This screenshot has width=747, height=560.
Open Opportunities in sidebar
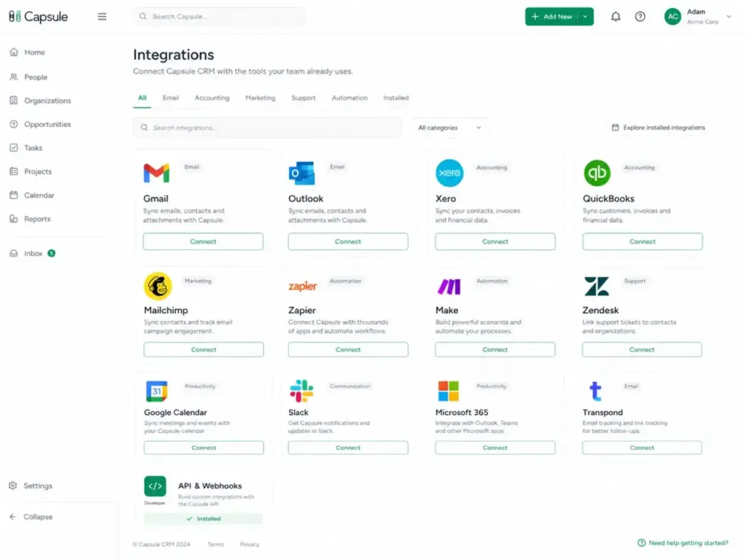41,124
